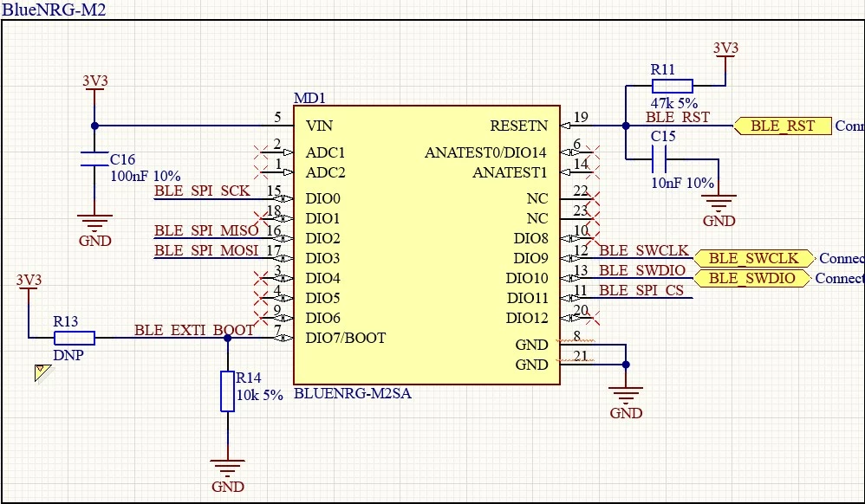865x504 pixels.
Task: Click the R11 designator text
Action: point(662,69)
